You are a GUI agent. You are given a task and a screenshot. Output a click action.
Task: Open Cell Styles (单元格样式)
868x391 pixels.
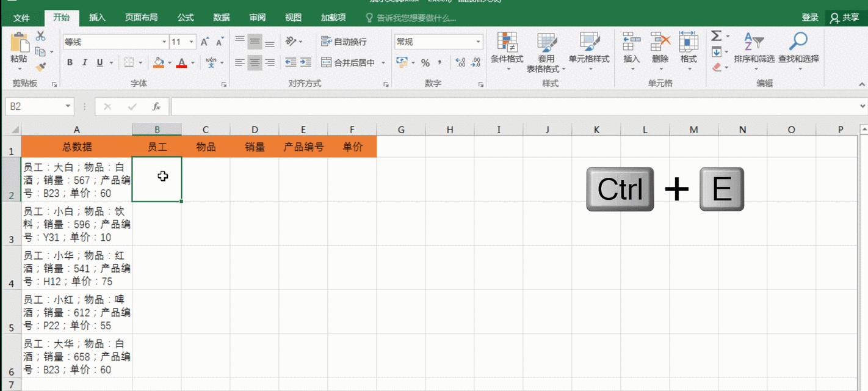(x=589, y=52)
